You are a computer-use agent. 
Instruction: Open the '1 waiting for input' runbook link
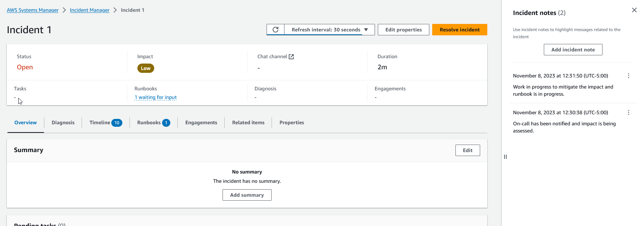pos(156,97)
